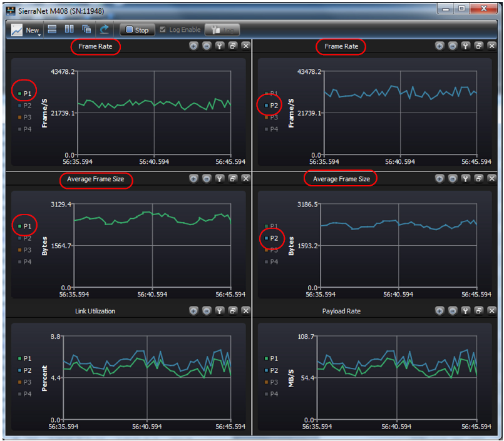
Task: Open the Log settings button
Action: point(222,30)
